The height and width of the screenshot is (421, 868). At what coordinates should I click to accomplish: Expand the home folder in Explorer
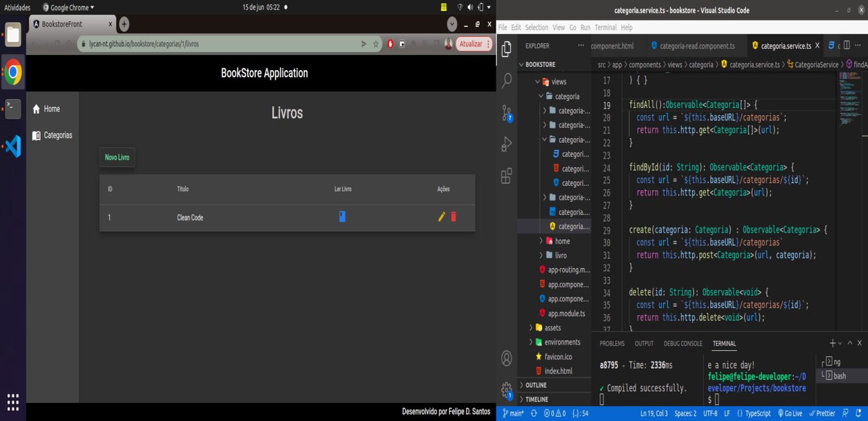[562, 241]
